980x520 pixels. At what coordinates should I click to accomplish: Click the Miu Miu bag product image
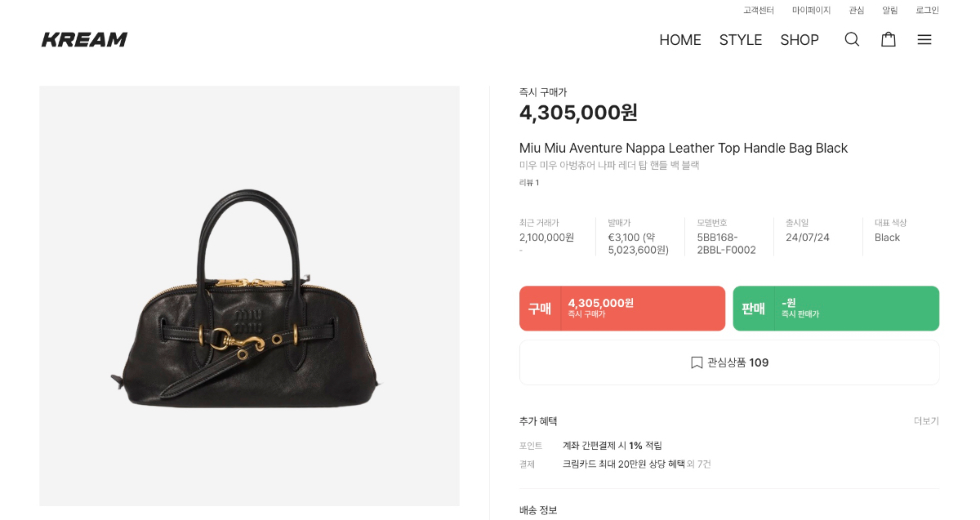coord(249,296)
